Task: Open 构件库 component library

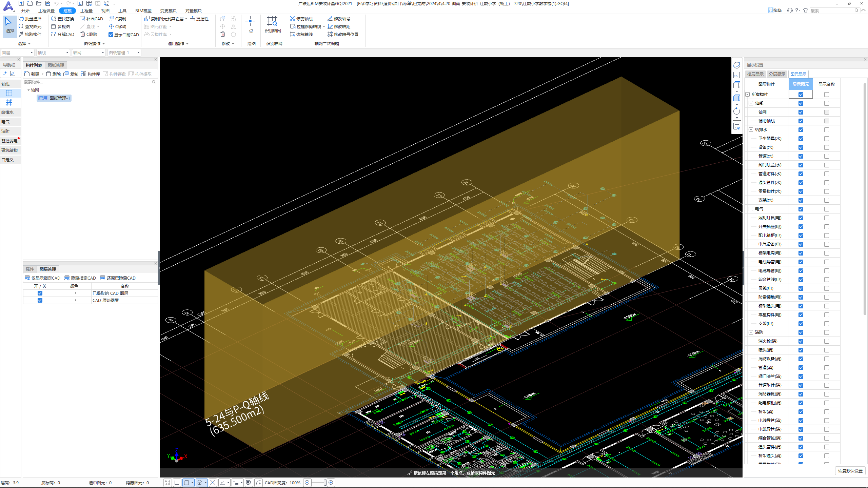Action: click(90, 74)
